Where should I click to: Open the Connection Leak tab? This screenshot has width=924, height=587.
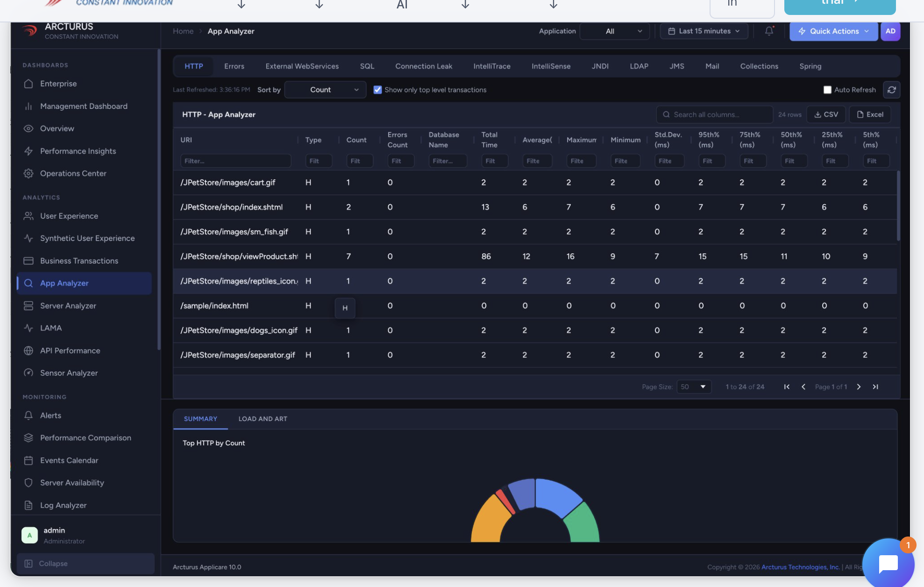coord(424,66)
